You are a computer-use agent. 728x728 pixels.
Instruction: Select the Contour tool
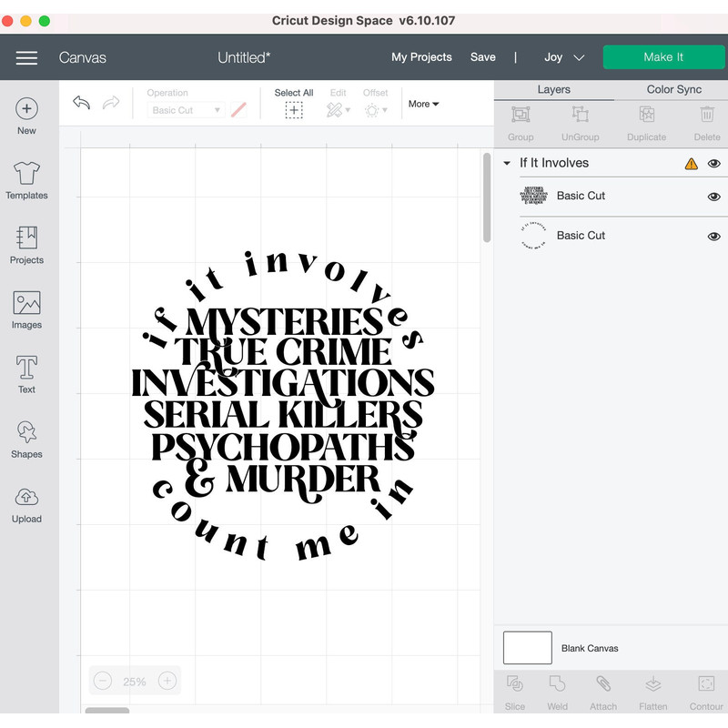tap(706, 692)
